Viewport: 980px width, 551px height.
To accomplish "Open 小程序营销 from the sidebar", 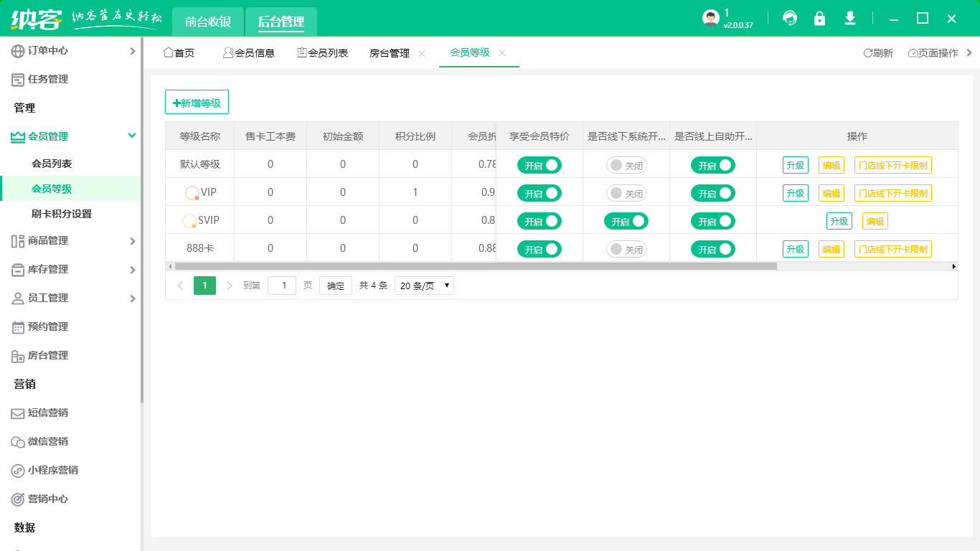I will (49, 470).
